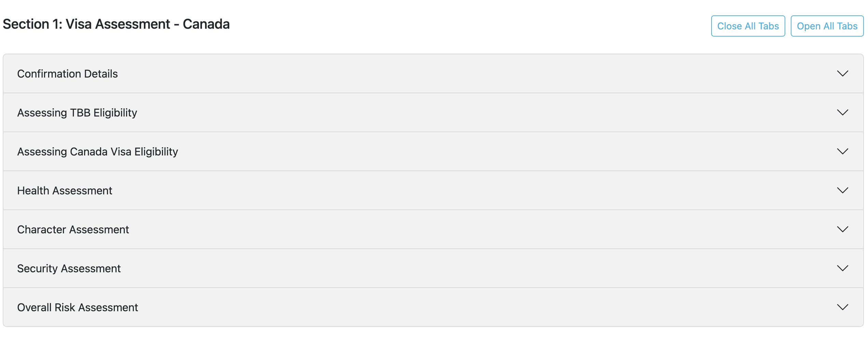Expand the Assessing TBB Eligibility title
Screen dimensions: 868x343
point(77,113)
